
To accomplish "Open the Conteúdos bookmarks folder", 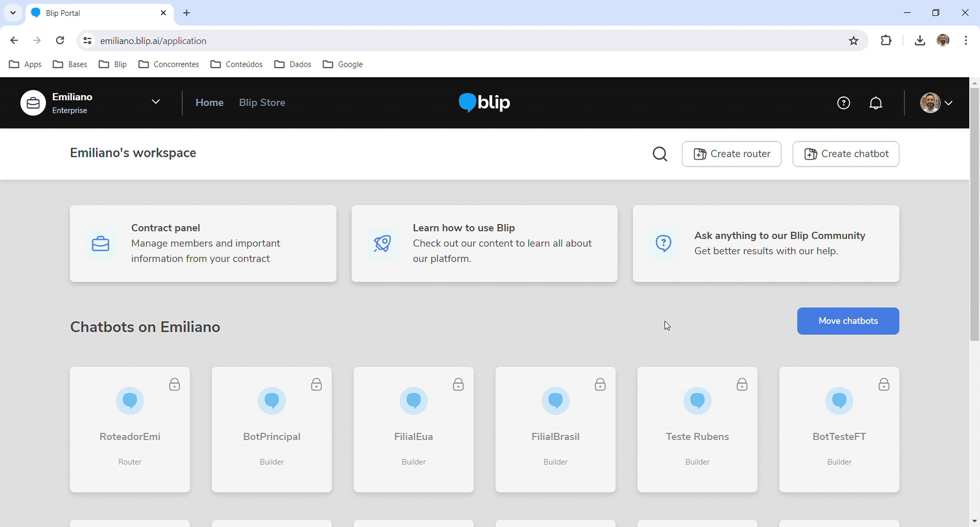I will (236, 64).
